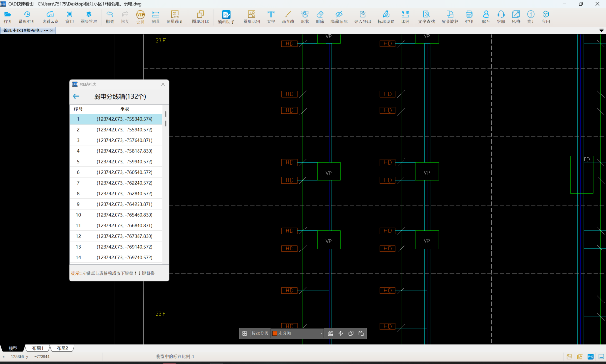Viewport: 606px width, 364px height.
Task: Switch to the 布局1 layout tab
Action: (x=38, y=348)
